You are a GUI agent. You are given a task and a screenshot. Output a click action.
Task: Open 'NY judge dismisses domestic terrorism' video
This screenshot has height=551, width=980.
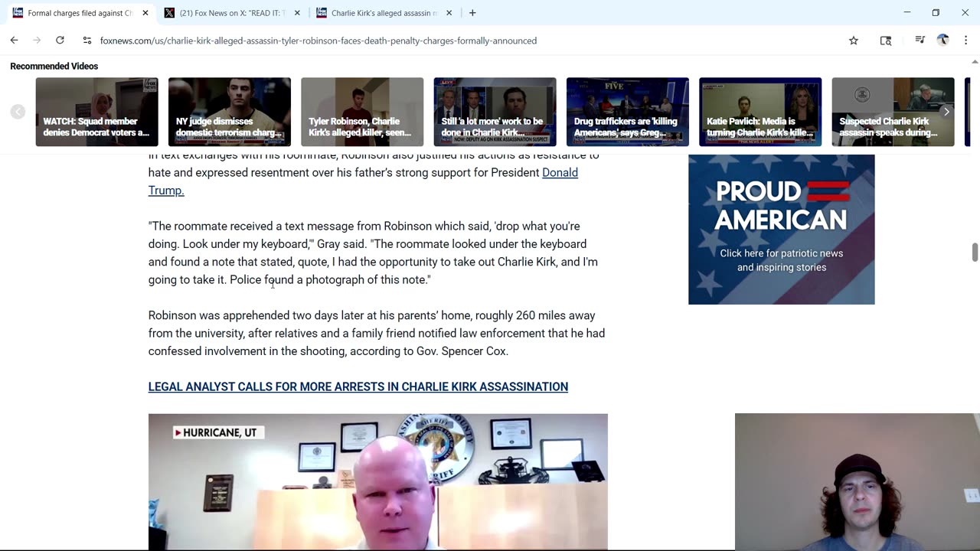pyautogui.click(x=230, y=112)
